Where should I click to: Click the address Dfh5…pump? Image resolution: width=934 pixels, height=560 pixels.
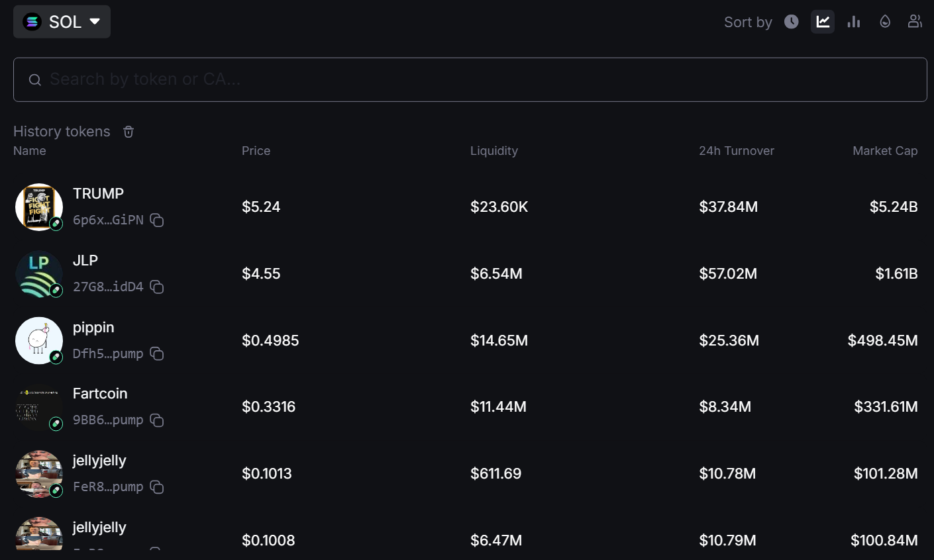(108, 354)
